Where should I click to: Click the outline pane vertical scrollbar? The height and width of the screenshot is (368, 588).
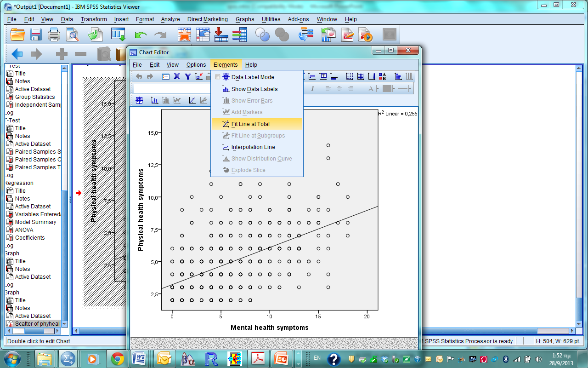[x=65, y=195]
